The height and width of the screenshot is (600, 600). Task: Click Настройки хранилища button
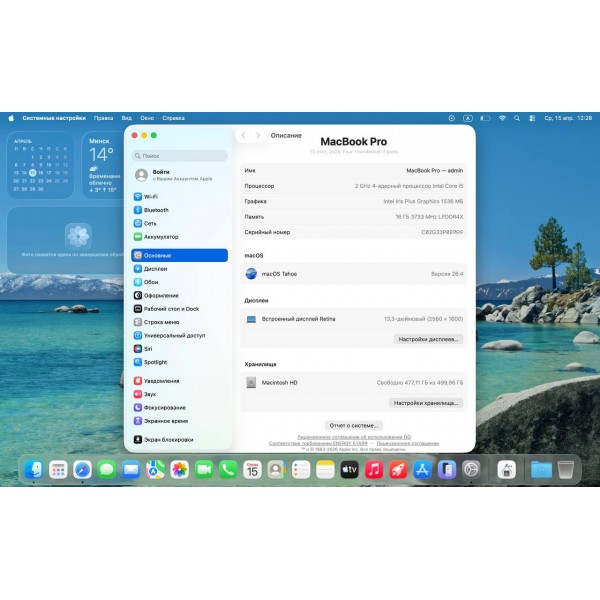[x=425, y=403]
